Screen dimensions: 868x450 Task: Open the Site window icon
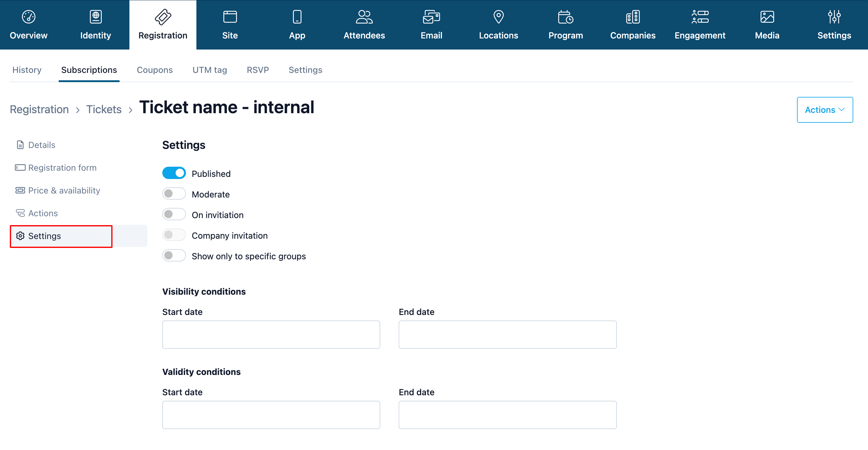click(230, 17)
